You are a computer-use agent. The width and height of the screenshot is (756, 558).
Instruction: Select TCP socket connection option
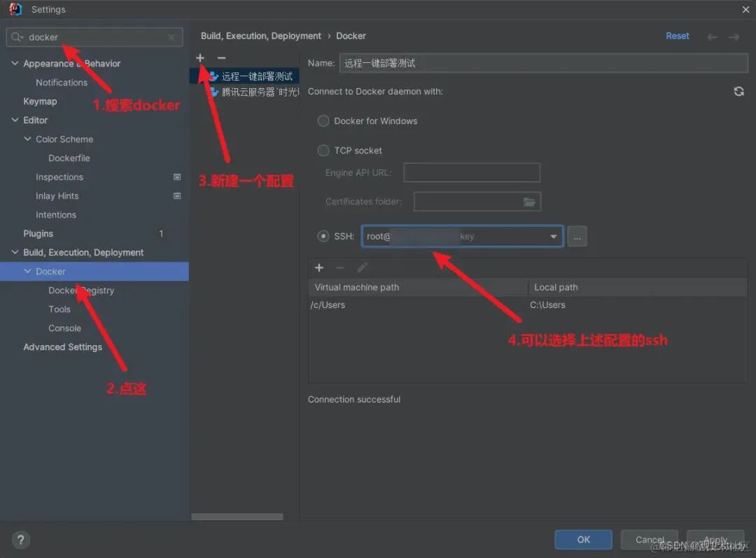click(323, 151)
